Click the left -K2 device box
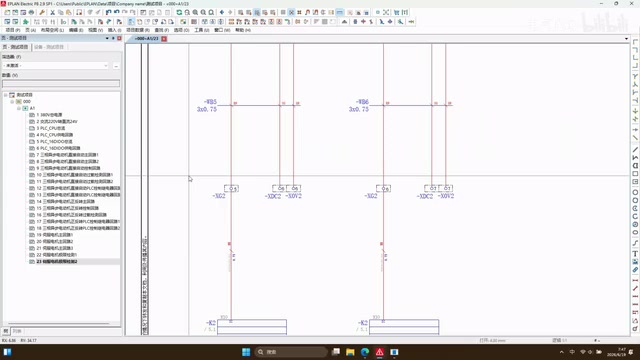640x360 pixels. [252, 327]
